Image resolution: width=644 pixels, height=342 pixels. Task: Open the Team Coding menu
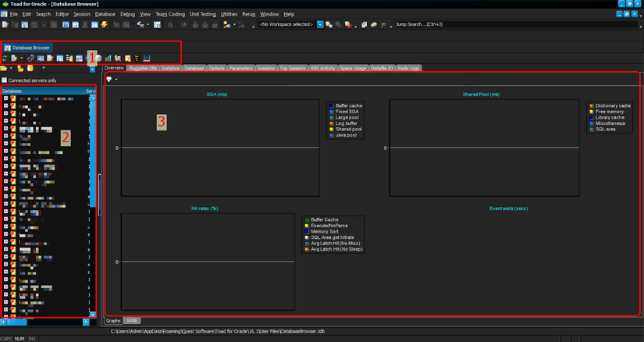[x=170, y=14]
